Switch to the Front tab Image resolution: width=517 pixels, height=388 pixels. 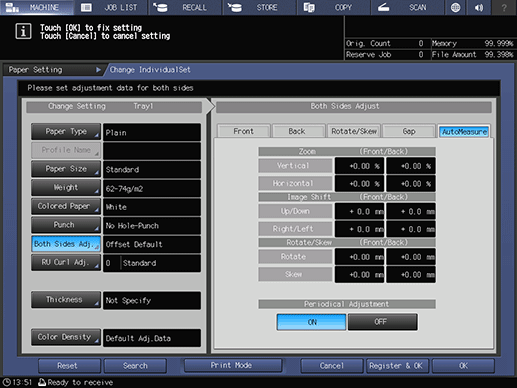pyautogui.click(x=244, y=131)
